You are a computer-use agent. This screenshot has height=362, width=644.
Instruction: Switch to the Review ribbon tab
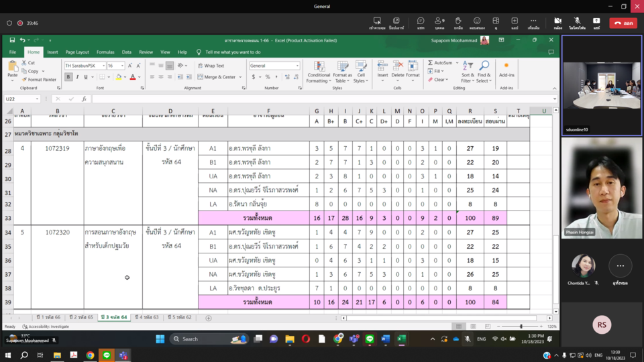pyautogui.click(x=146, y=52)
